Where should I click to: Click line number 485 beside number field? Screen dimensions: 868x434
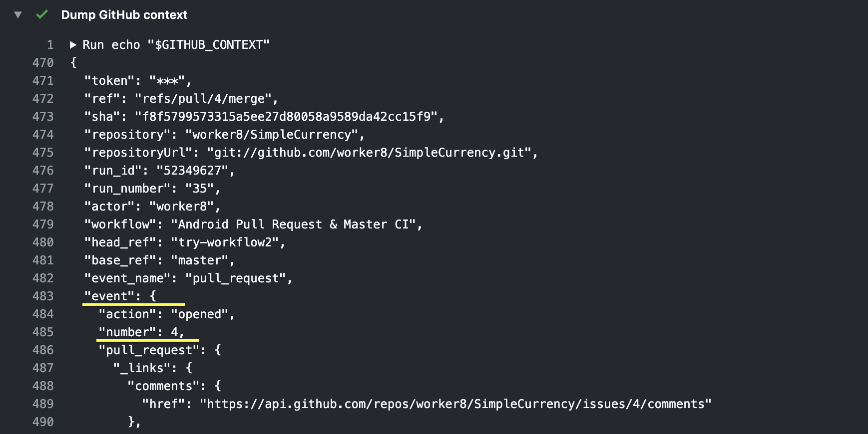pos(43,332)
